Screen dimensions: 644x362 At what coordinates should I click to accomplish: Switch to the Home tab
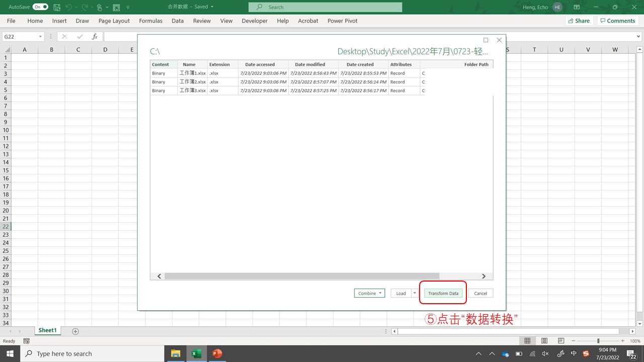click(35, 21)
